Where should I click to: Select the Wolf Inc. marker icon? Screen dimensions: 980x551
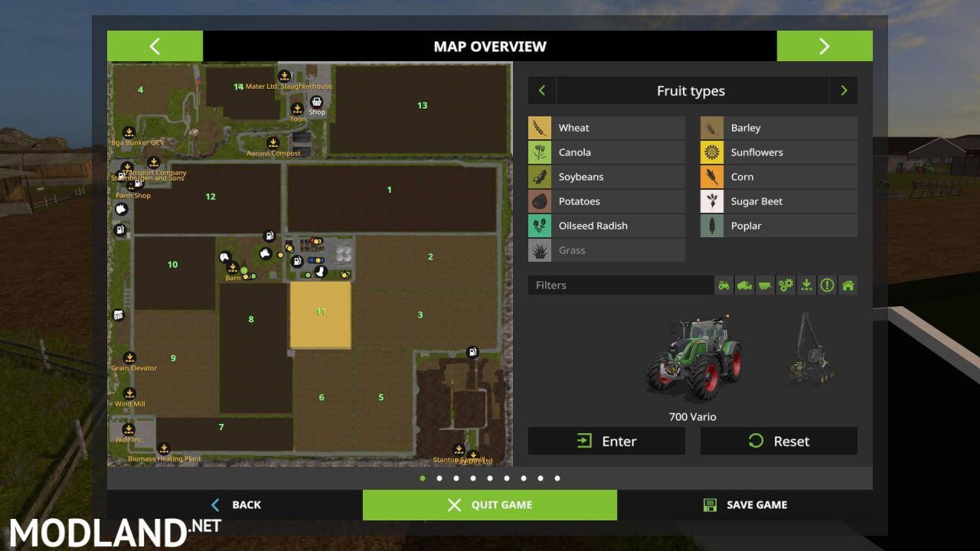tap(129, 429)
